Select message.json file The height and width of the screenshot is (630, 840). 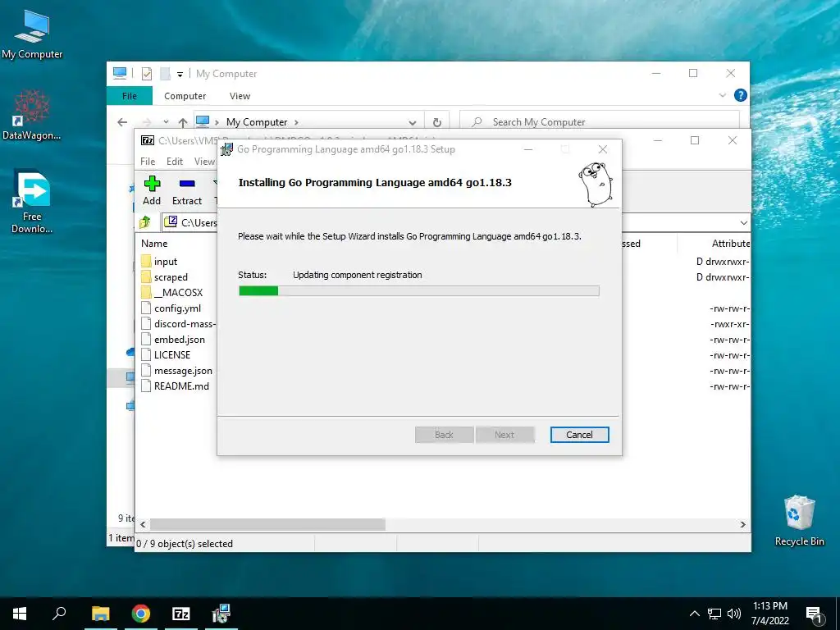pos(183,371)
